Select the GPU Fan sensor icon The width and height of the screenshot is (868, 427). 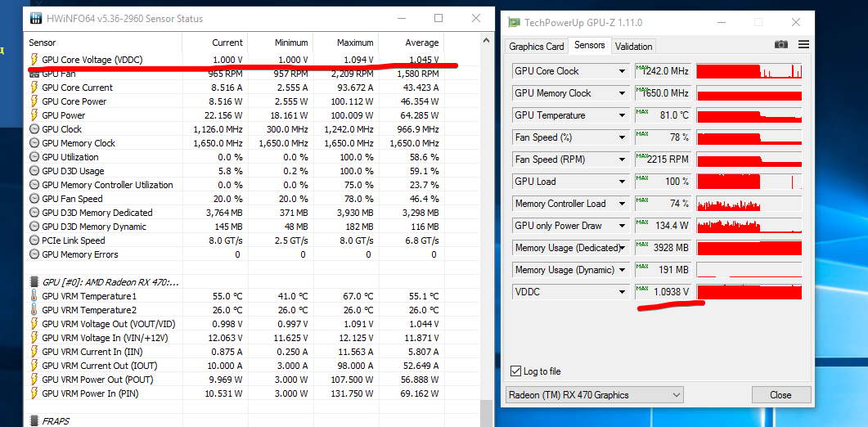34,74
